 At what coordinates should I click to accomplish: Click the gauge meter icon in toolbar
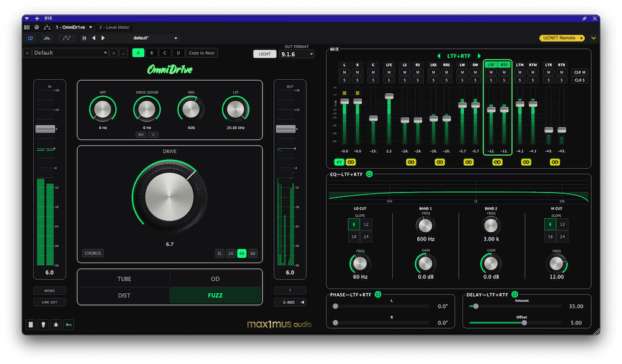47,38
